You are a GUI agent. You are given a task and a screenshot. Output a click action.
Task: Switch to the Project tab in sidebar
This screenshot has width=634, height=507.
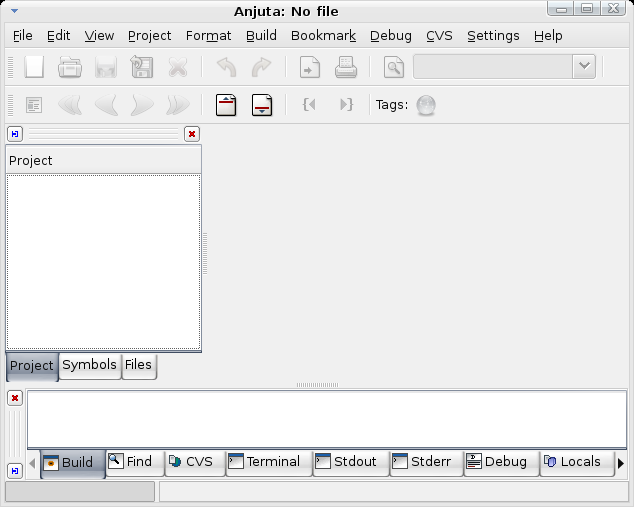click(32, 366)
